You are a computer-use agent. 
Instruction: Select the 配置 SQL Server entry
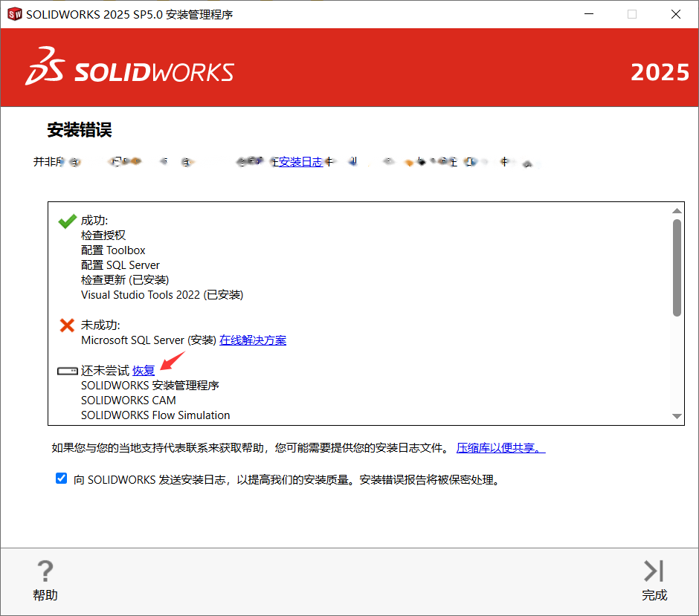[120, 265]
